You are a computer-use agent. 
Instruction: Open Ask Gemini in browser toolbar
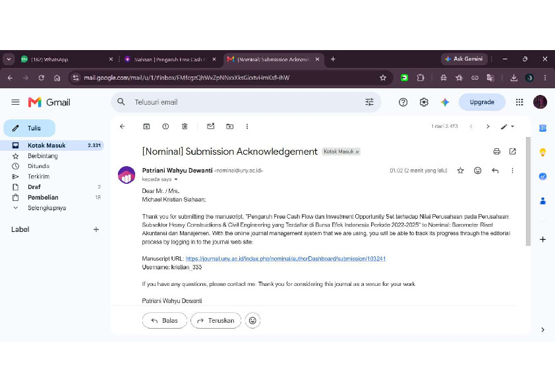click(x=463, y=59)
